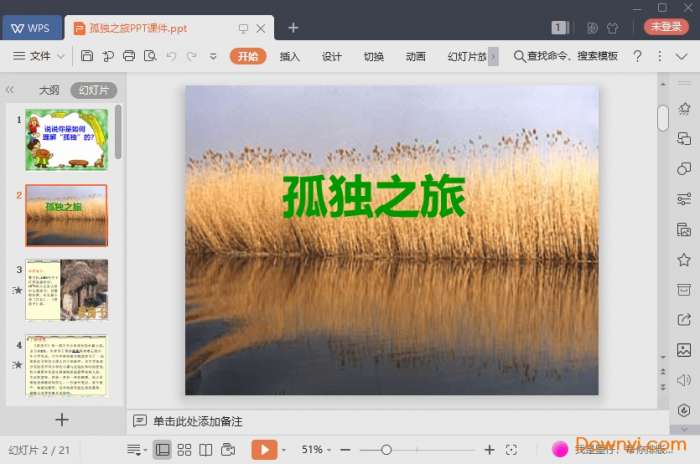Switch to the 大纲 outline view
Screen dimensions: 700x464
coord(49,91)
